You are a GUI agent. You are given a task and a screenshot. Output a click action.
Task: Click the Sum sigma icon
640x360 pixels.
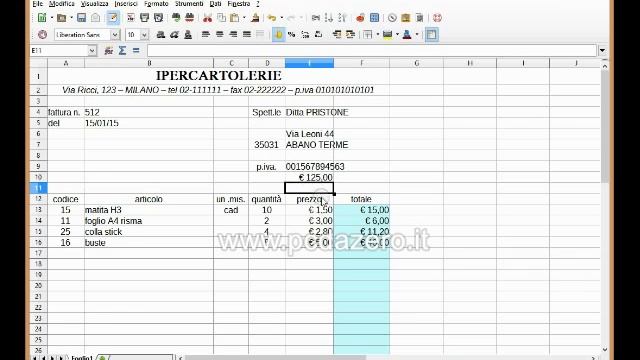[x=122, y=51]
